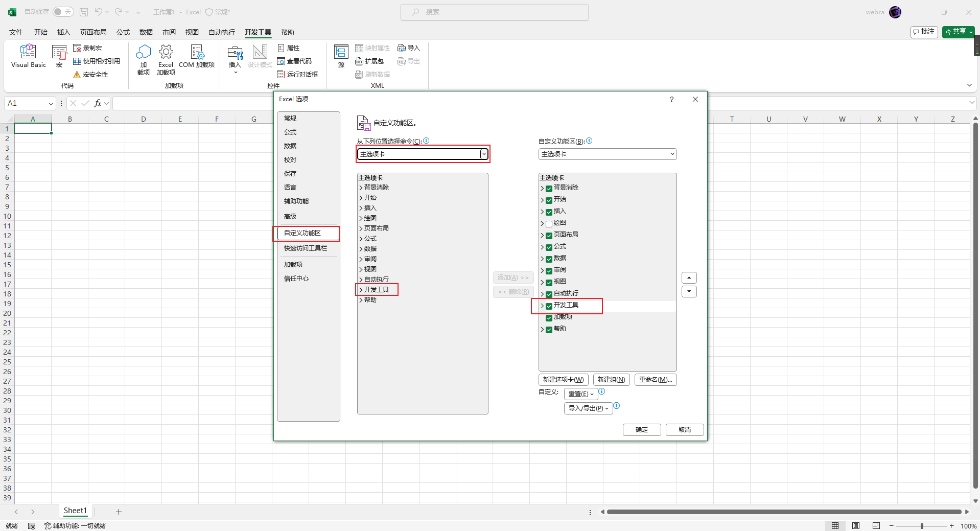Screen dimensions: 980x531
Task: Open XML Source (源) pane
Action: [341, 56]
